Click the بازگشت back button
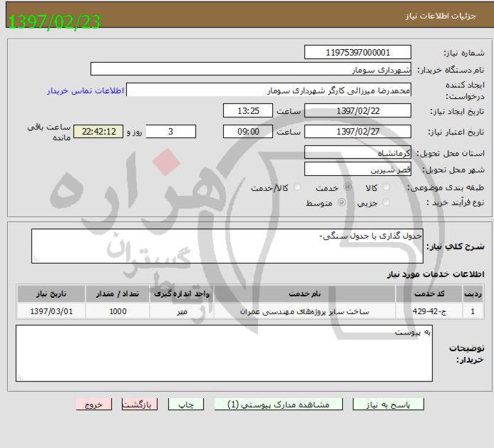The height and width of the screenshot is (448, 494). (140, 405)
